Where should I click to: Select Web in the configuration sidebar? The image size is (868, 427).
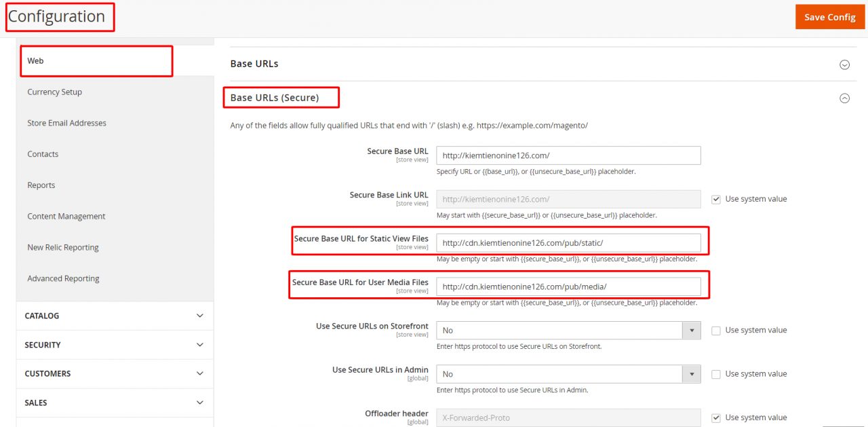click(35, 61)
